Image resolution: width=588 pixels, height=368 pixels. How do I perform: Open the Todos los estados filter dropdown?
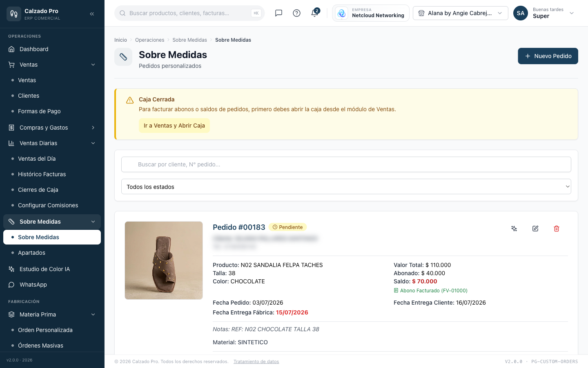point(346,186)
